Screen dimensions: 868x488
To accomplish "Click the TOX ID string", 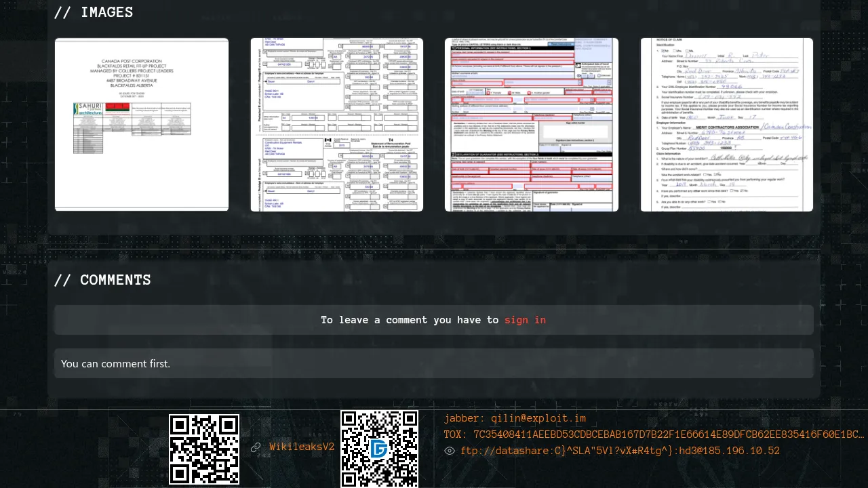I will 654,434.
